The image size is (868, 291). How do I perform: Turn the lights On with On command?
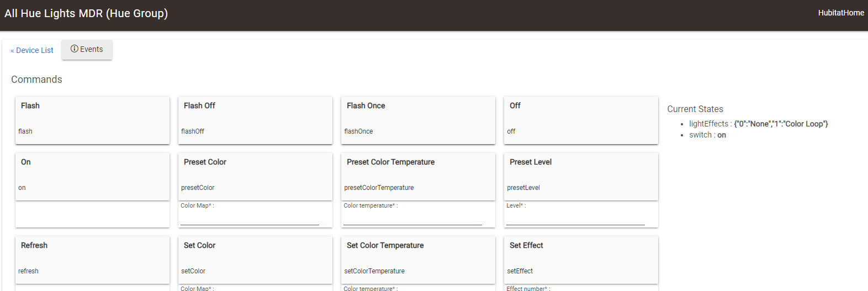92,177
